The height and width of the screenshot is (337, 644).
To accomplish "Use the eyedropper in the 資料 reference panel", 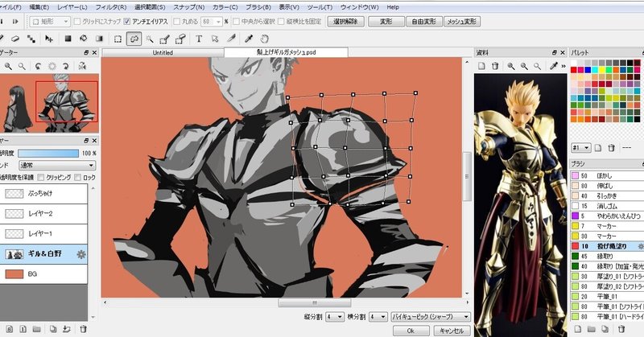I will (x=554, y=66).
